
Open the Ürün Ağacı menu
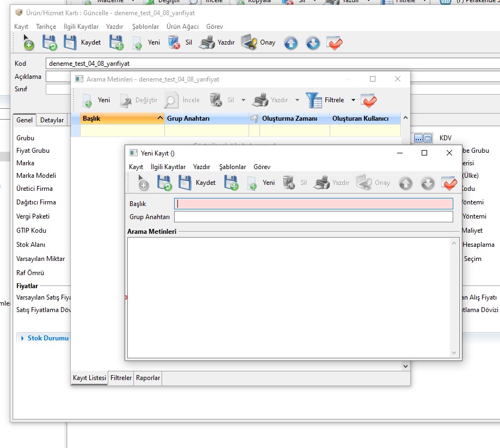182,27
